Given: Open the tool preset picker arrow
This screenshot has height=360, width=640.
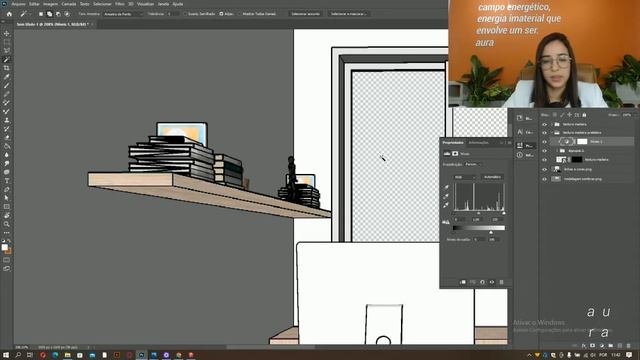Looking at the screenshot, I should pos(30,14).
